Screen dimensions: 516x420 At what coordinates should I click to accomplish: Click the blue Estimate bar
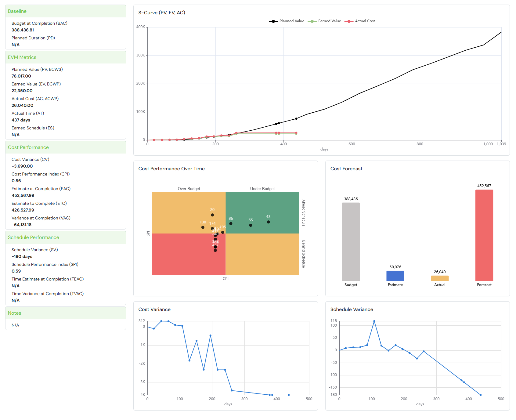(x=395, y=276)
